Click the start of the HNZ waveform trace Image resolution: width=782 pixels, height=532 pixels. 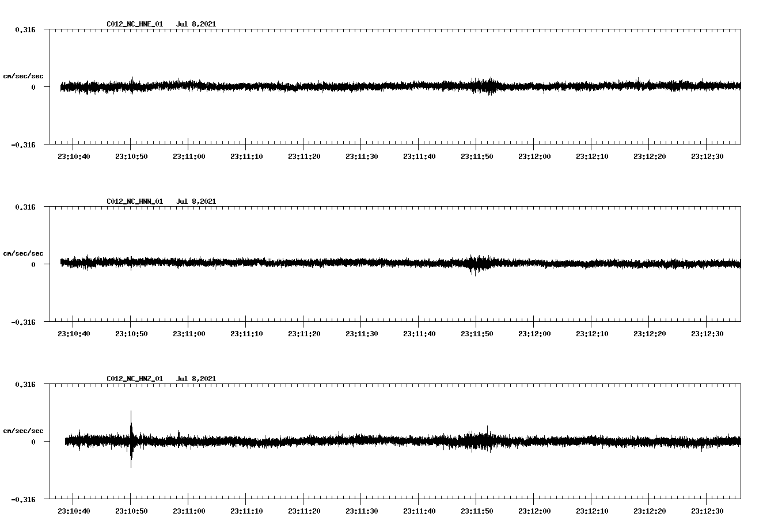click(x=65, y=440)
